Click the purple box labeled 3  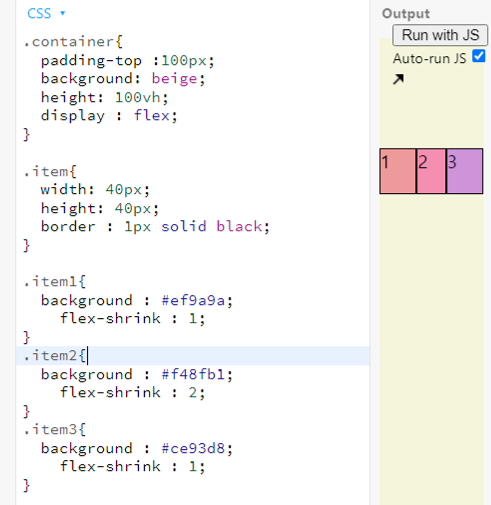[464, 171]
